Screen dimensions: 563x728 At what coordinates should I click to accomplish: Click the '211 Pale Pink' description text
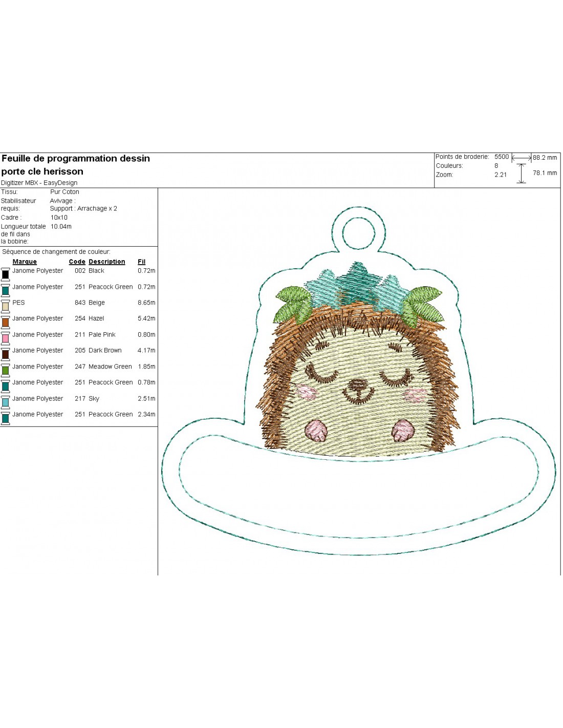[x=95, y=335]
